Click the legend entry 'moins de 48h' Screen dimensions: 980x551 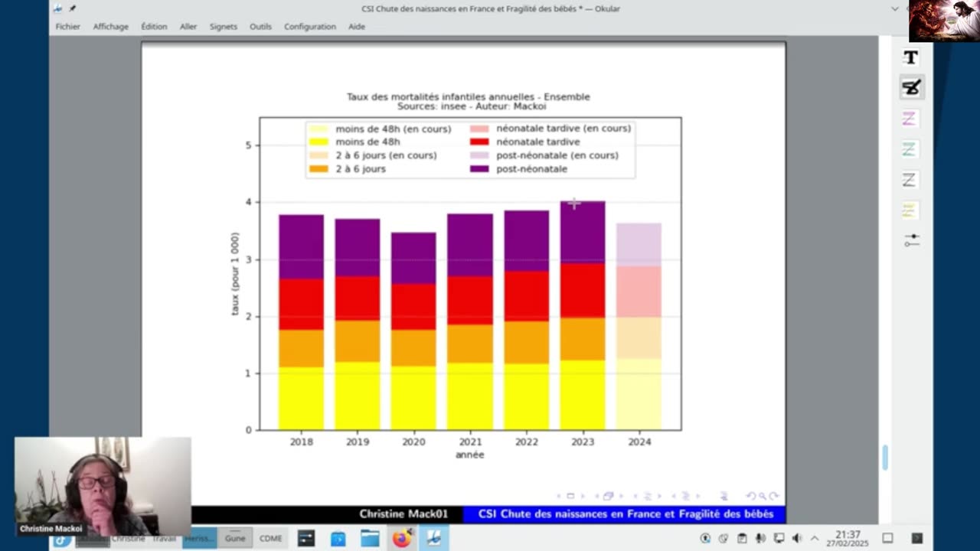367,142
